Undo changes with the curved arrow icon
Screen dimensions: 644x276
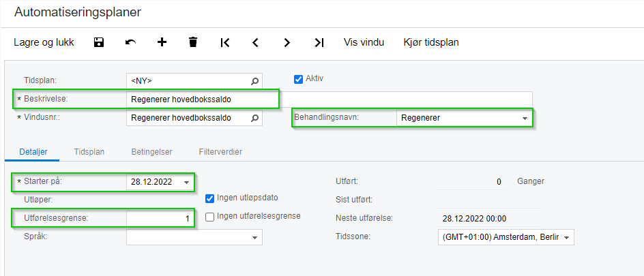130,42
